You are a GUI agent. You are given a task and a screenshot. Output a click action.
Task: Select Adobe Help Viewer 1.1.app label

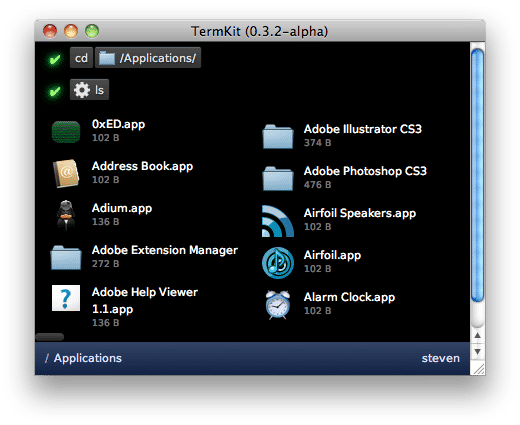point(145,300)
